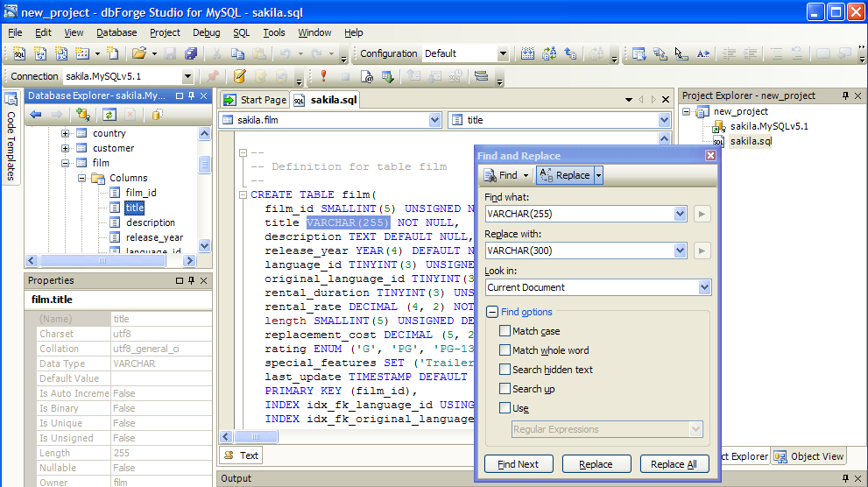Click the Open file folder icon
This screenshot has height=487, width=868.
pos(139,53)
